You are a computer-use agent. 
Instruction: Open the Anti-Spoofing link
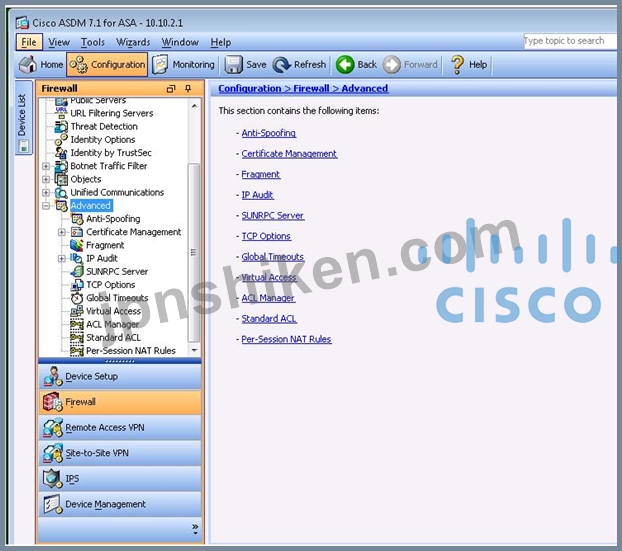[x=269, y=133]
